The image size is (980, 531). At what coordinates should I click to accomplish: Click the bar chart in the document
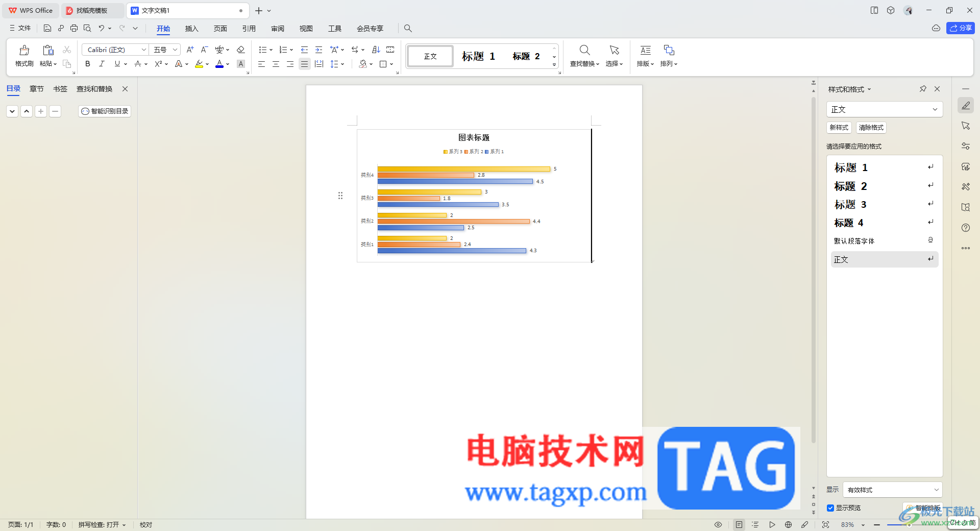pos(474,196)
